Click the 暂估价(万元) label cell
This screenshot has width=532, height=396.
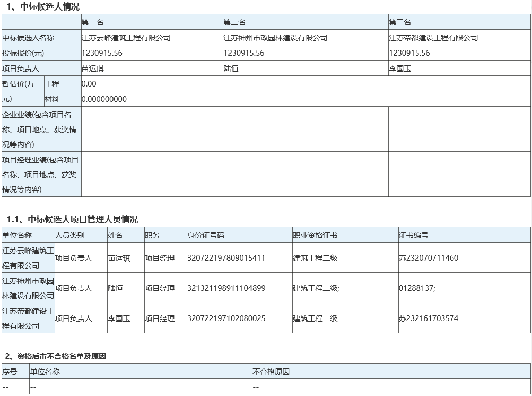pyautogui.click(x=23, y=91)
